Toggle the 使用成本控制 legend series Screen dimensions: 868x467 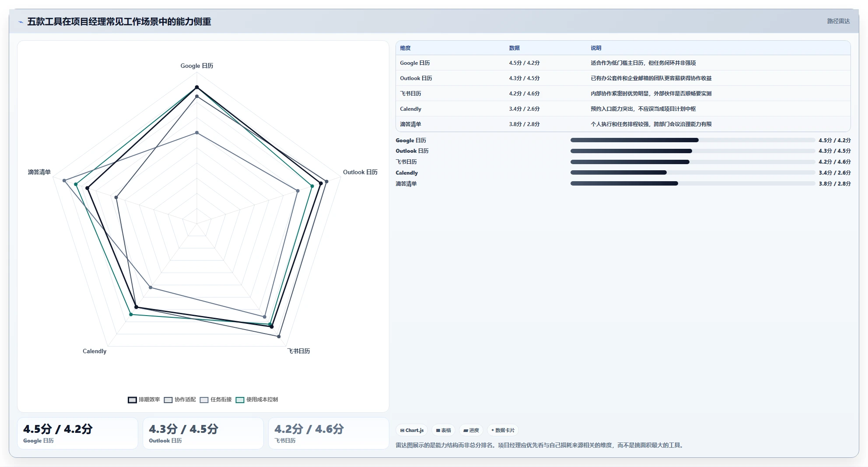click(257, 400)
